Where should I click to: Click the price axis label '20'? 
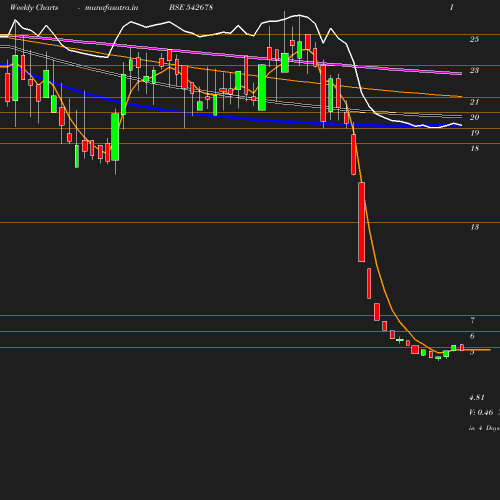(x=474, y=117)
